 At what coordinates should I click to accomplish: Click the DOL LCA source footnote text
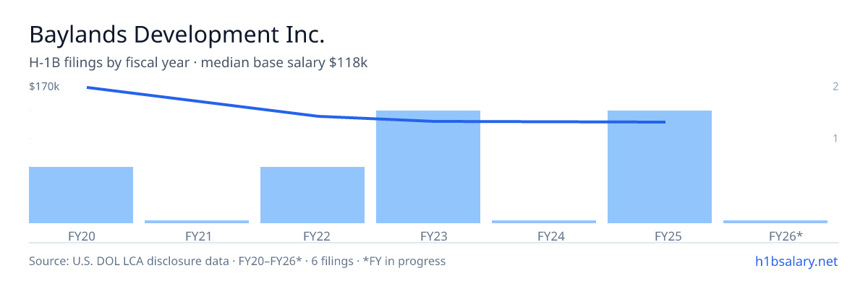237,261
